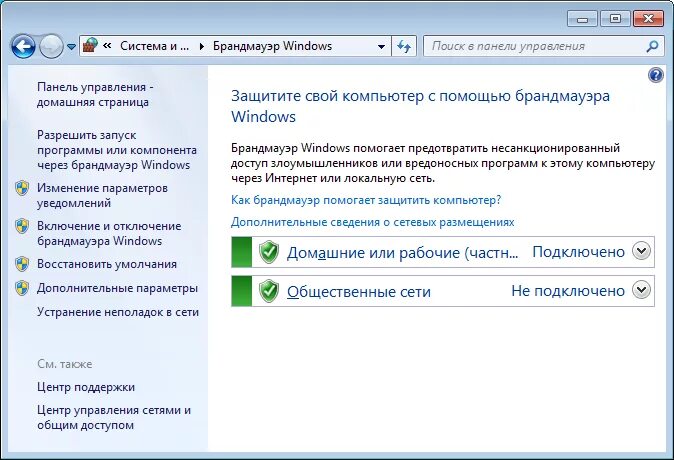This screenshot has width=674, height=460.
Task: Click the greyed forward navigation arrow
Action: (x=51, y=46)
